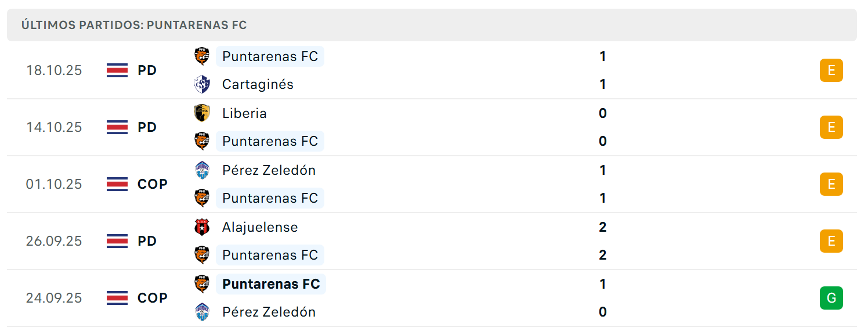868x334 pixels.
Task: Click the 2-2 score of the Alajuelense match
Action: (x=602, y=241)
